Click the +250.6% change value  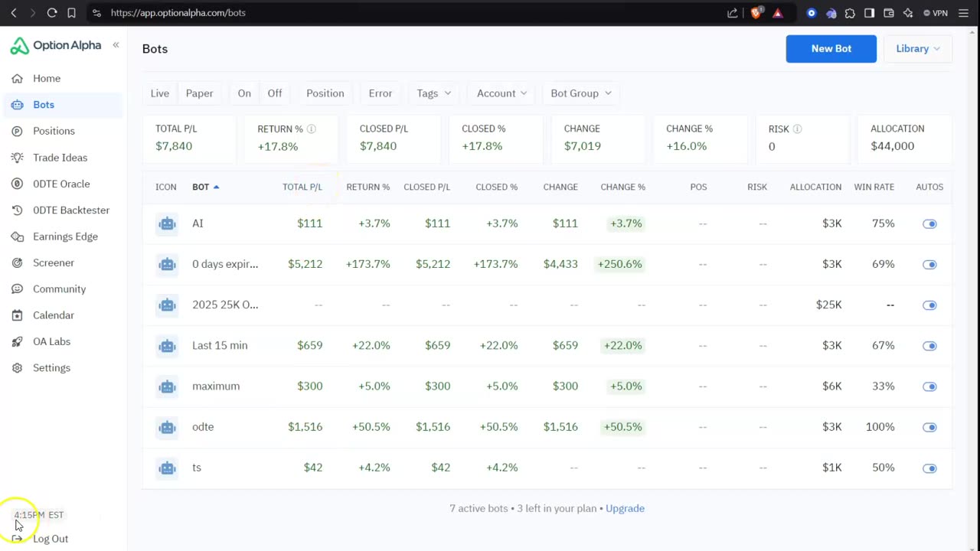click(620, 264)
